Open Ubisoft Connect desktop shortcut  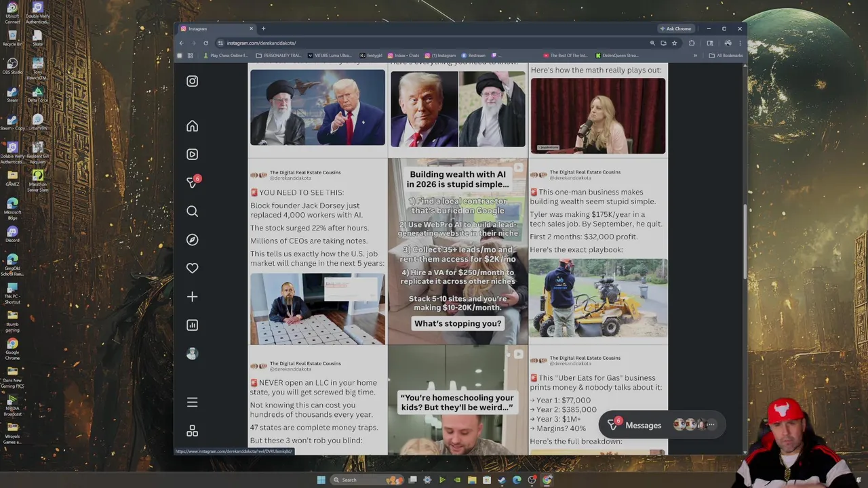(x=12, y=14)
